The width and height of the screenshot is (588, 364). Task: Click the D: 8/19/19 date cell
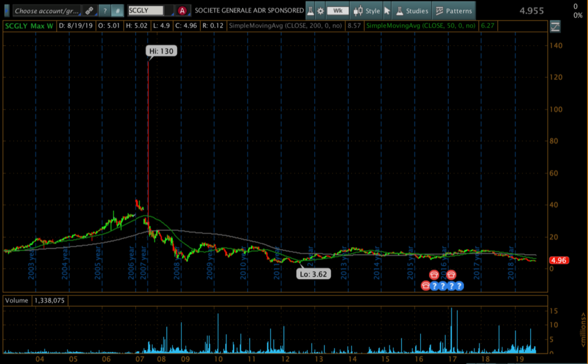(76, 26)
